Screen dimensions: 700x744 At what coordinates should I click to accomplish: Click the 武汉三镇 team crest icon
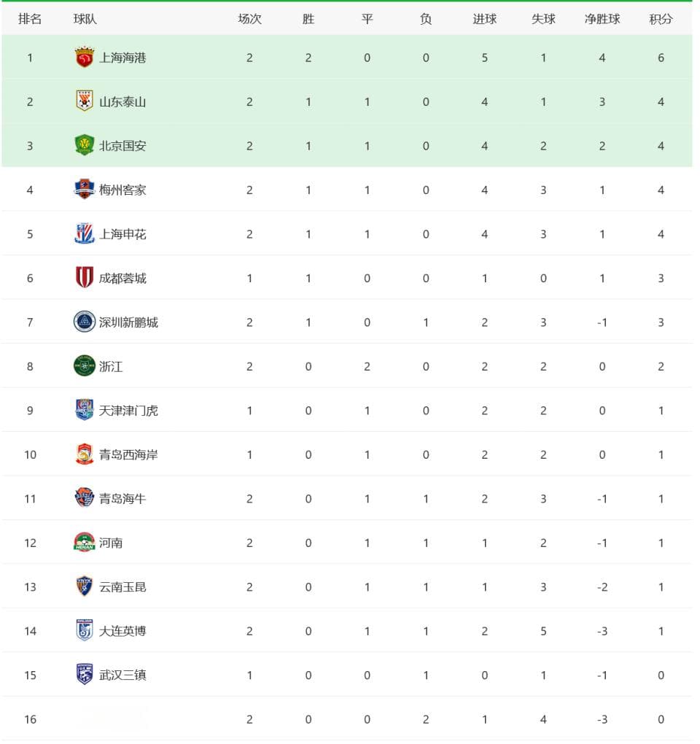pyautogui.click(x=85, y=675)
